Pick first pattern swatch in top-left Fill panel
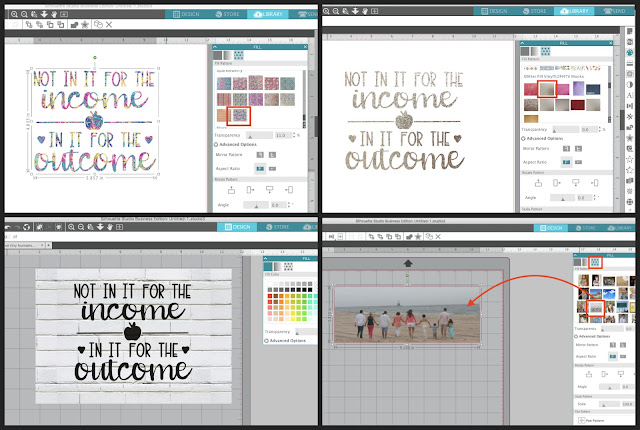 [224, 83]
